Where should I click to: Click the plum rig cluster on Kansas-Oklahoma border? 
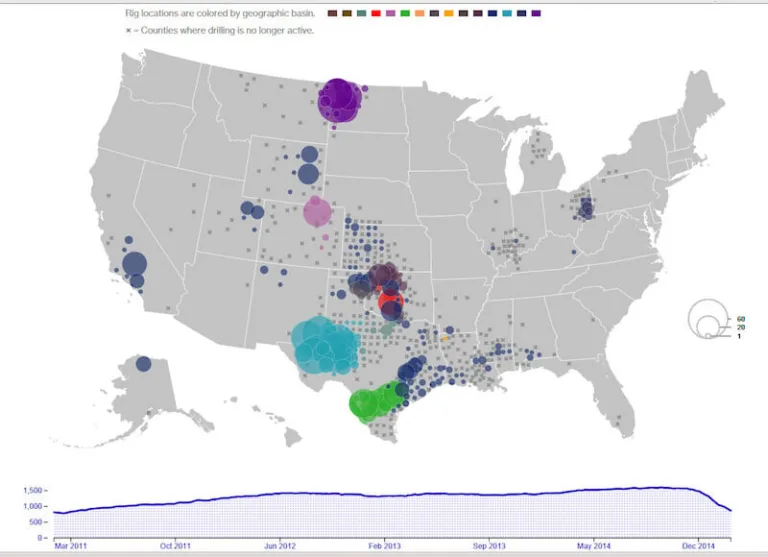(x=387, y=276)
